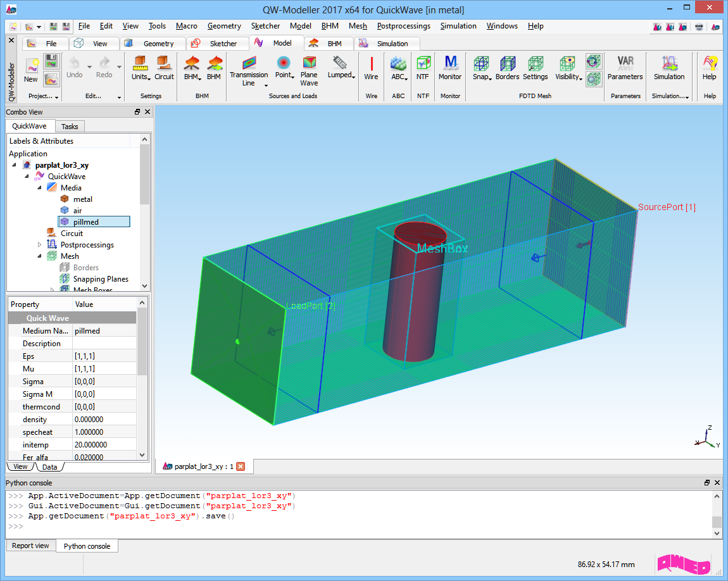Open the Units dropdown arrow
The height and width of the screenshot is (581, 728).
click(x=148, y=78)
